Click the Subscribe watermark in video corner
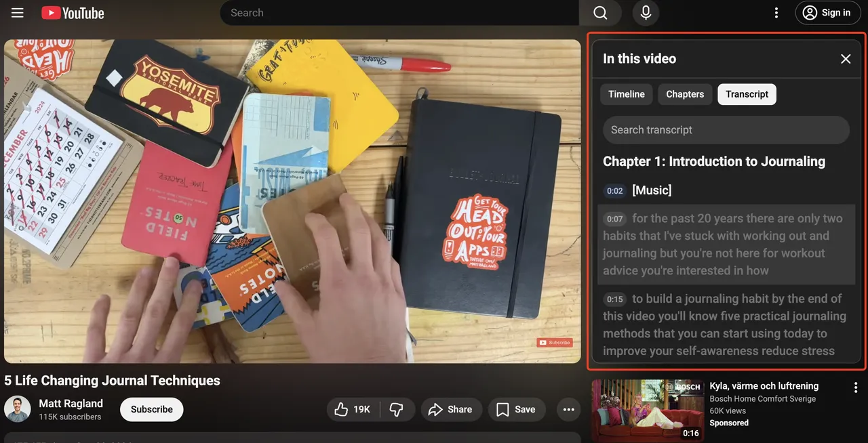The image size is (868, 443). 555,343
